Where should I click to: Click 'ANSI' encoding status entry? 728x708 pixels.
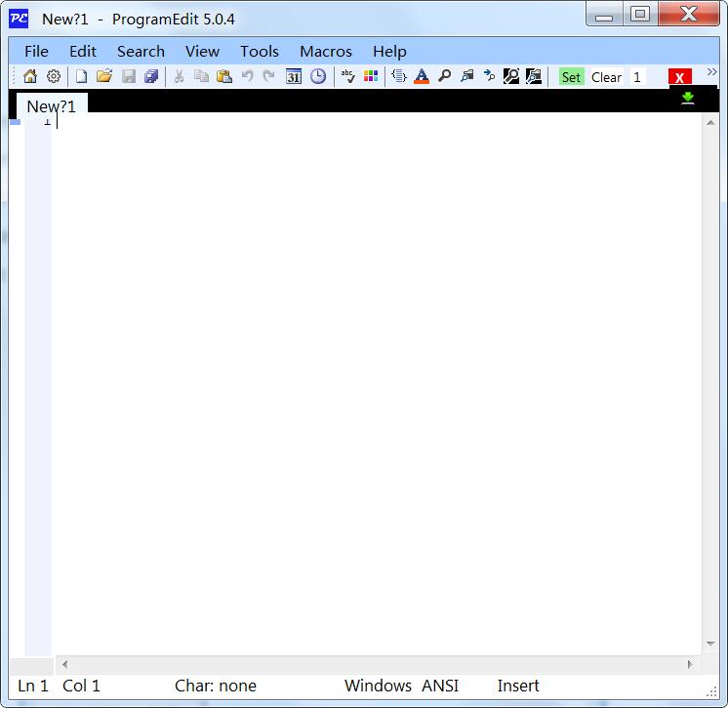click(x=440, y=686)
